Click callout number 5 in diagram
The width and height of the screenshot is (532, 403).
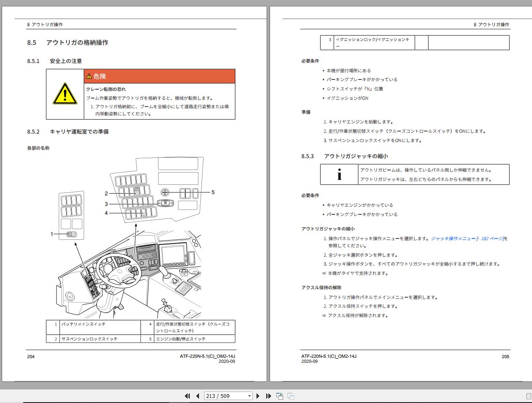click(213, 192)
